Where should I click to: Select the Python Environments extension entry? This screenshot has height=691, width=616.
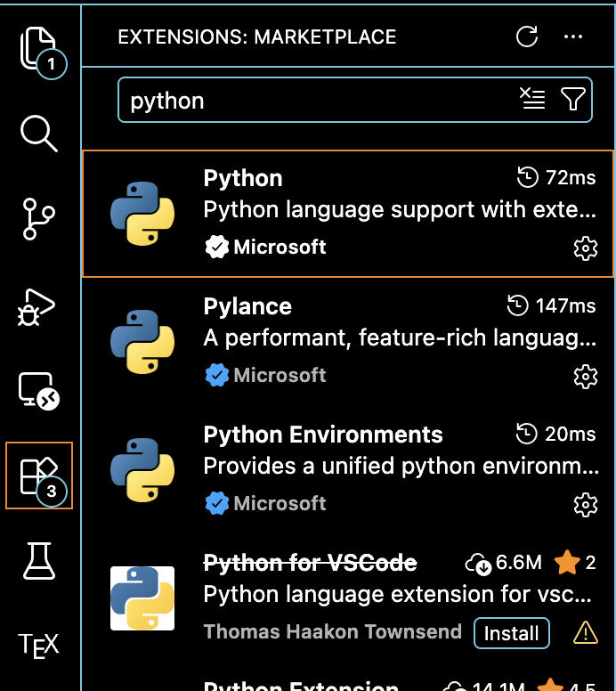(348, 470)
